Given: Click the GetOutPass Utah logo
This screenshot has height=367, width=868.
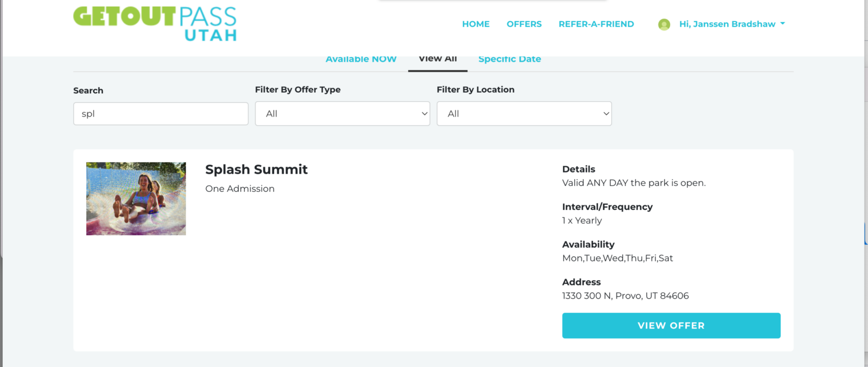Looking at the screenshot, I should [x=154, y=24].
